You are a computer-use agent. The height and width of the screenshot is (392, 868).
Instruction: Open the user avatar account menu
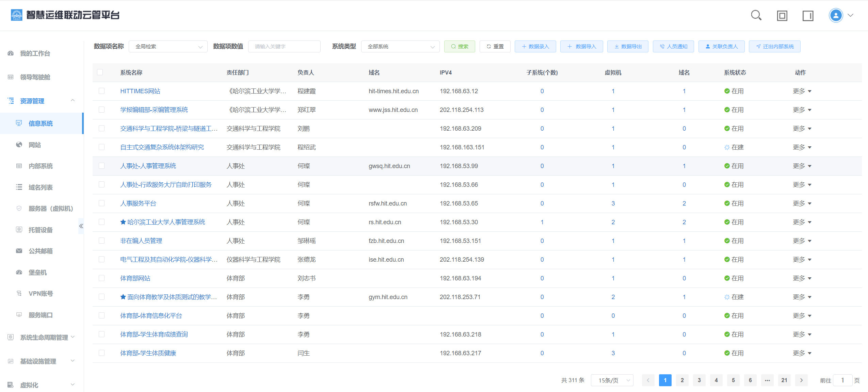tap(836, 15)
